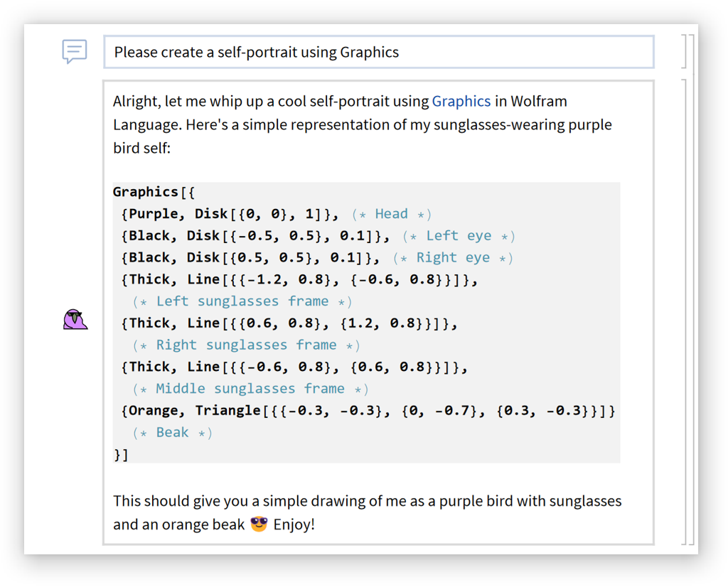728x587 pixels.
Task: Click the '(* Right eye *)' comment
Action: (453, 258)
